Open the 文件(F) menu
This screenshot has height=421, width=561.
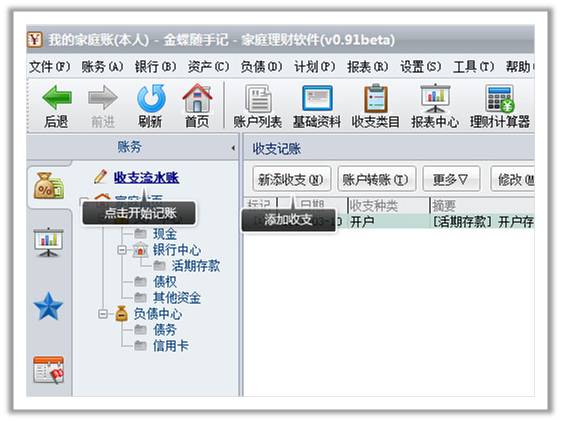(x=49, y=67)
